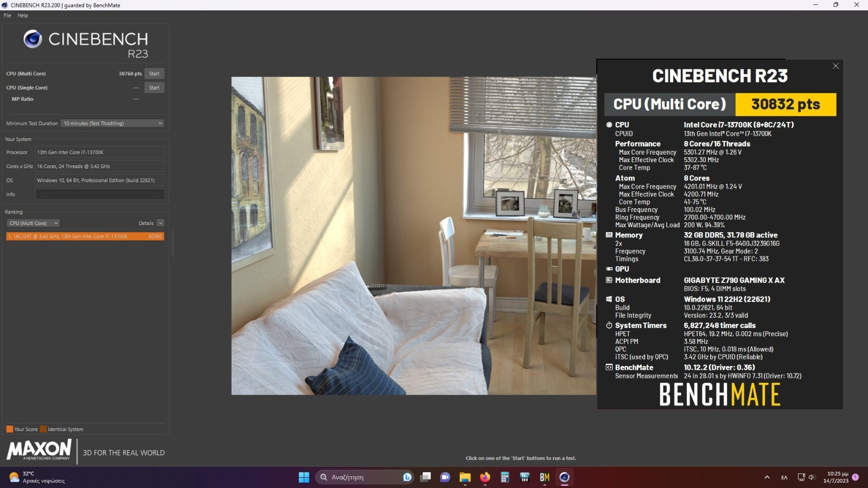The height and width of the screenshot is (488, 868).
Task: Click the GIGABYTE Z790 GAMING X AX text
Action: [x=734, y=280]
